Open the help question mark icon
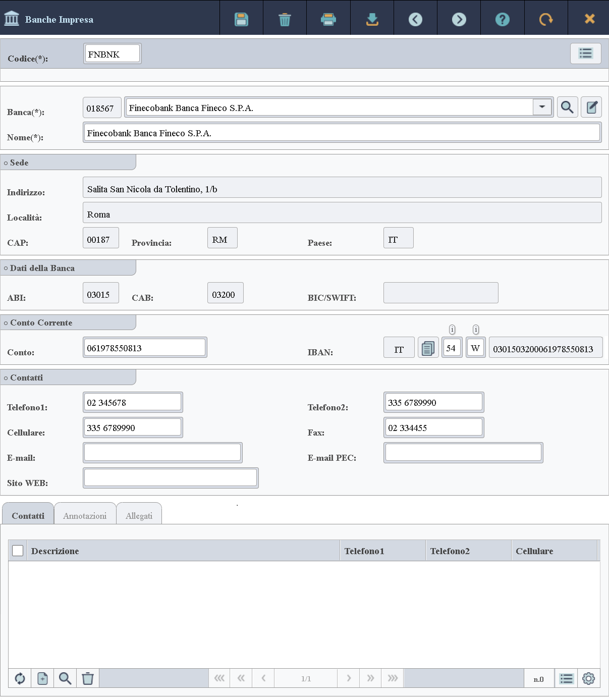The height and width of the screenshot is (700, 609). (x=502, y=19)
